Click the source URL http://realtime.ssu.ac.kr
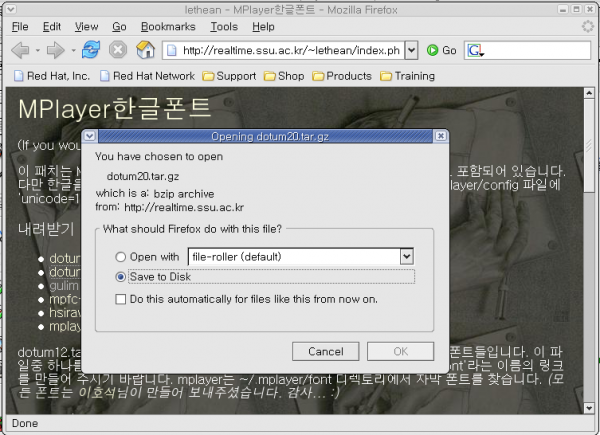600x435 pixels. tap(184, 207)
